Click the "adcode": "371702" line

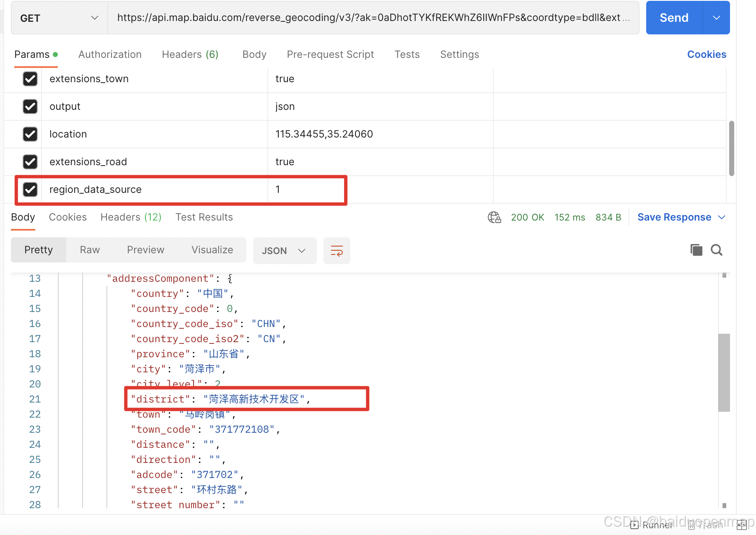click(187, 475)
